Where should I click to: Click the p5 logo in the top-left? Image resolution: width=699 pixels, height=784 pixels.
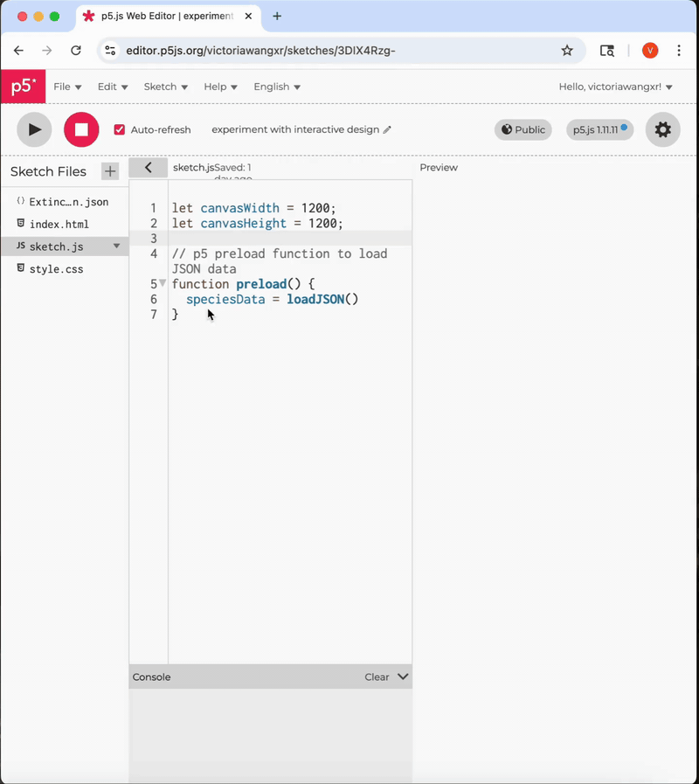tap(23, 87)
